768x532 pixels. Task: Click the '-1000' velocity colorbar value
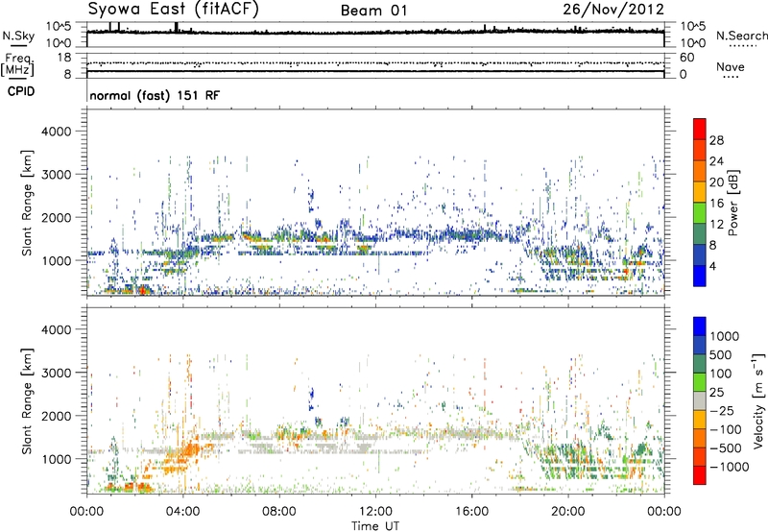[x=730, y=467]
